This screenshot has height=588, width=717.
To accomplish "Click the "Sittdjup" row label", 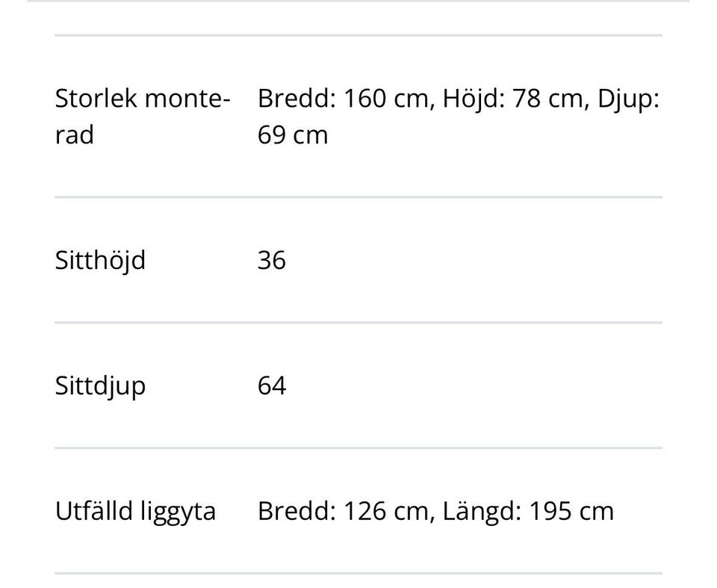I will (x=100, y=386).
